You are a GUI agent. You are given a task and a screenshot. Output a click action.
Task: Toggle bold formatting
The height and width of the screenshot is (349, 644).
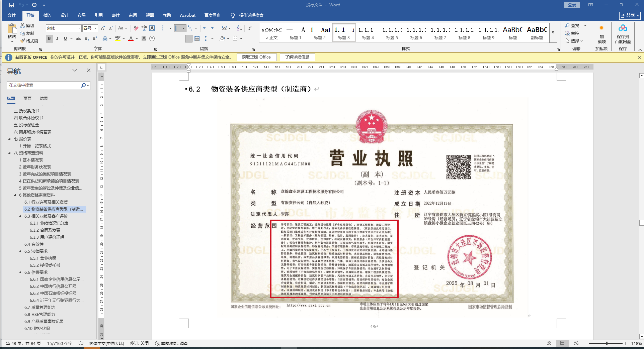(49, 38)
